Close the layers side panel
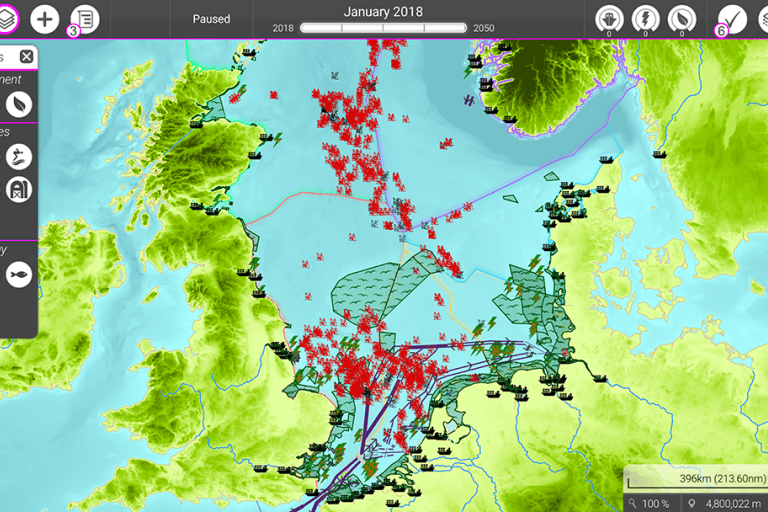The height and width of the screenshot is (512, 768). 27,57
